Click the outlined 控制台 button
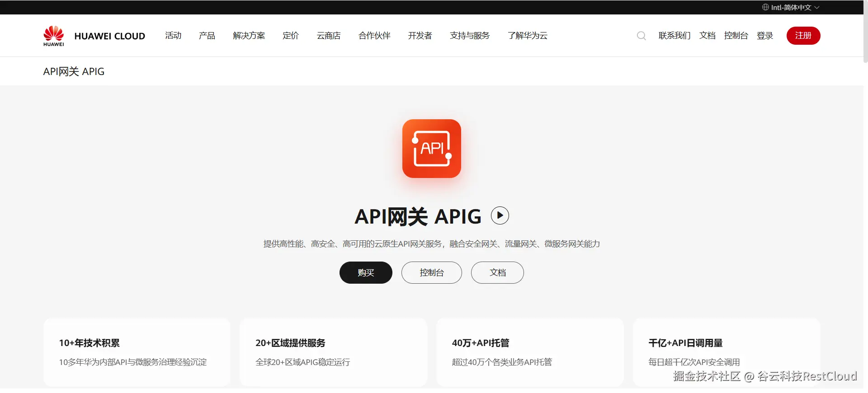 click(x=432, y=272)
